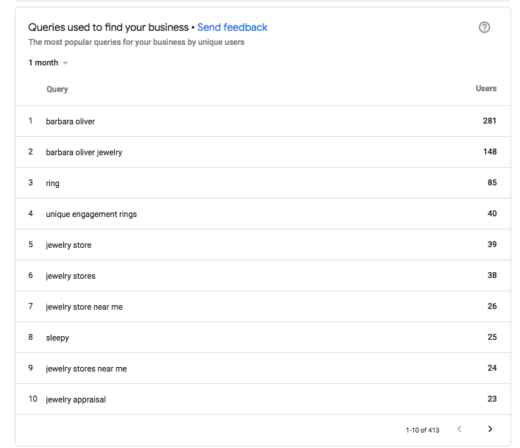
Task: Click the dropdown arrow beside 1 month
Action: click(x=65, y=63)
